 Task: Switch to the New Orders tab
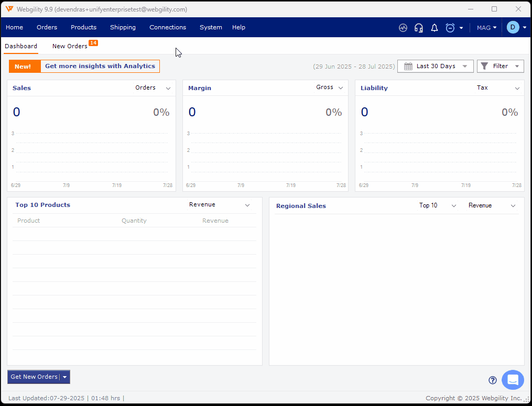click(x=69, y=46)
